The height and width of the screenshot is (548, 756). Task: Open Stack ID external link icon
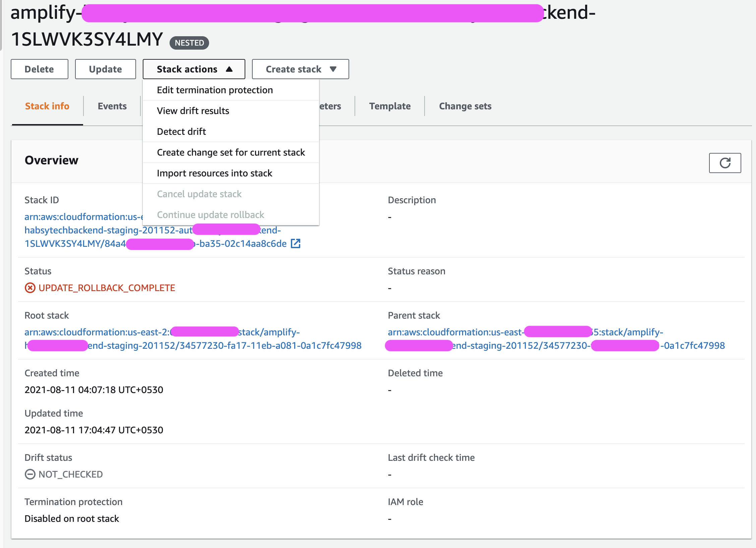click(x=295, y=243)
